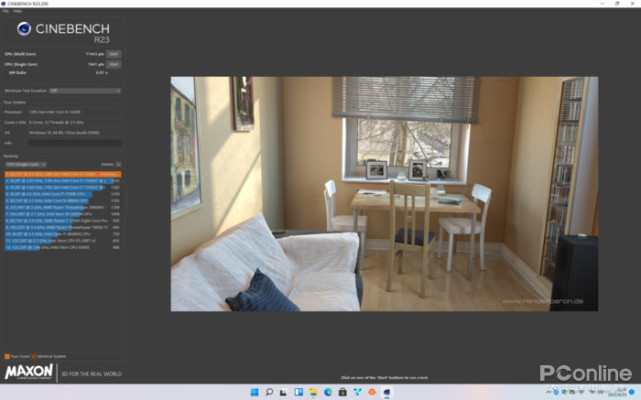The image size is (641, 400).
Task: Close the Cinebench window
Action: pyautogui.click(x=632, y=3)
